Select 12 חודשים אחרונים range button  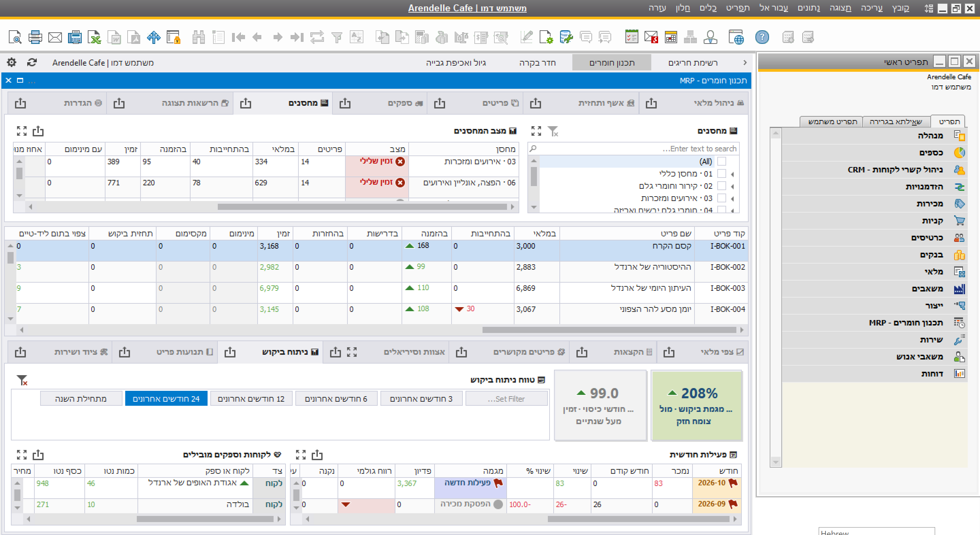pos(251,399)
